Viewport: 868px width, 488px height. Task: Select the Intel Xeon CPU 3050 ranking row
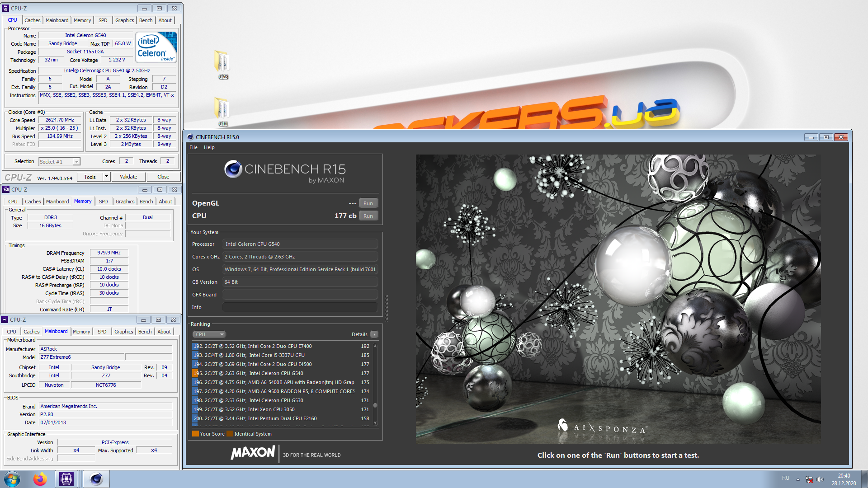(282, 409)
